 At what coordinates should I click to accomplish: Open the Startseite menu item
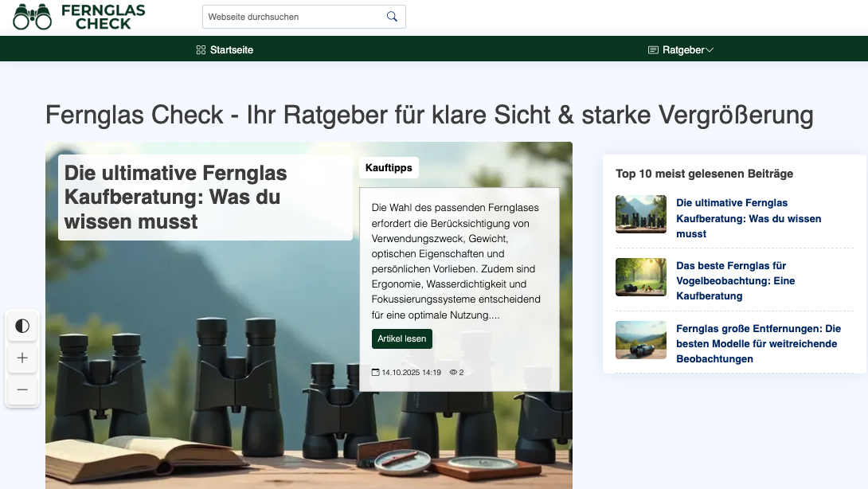click(x=231, y=49)
